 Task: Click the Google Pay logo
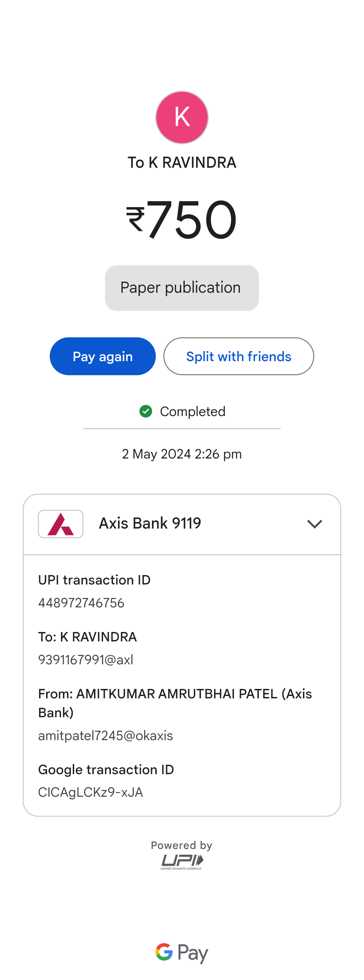click(182, 953)
